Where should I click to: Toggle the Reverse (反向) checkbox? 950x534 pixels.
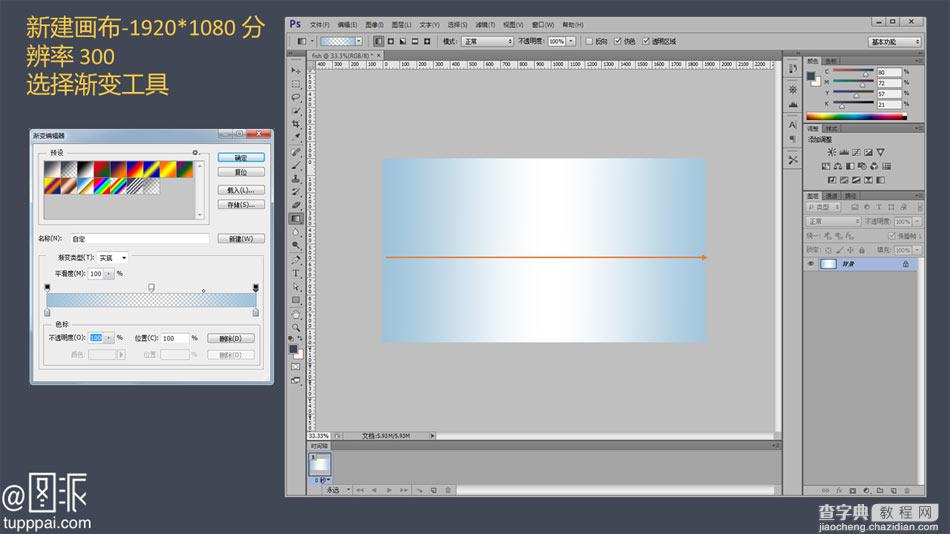tap(589, 41)
